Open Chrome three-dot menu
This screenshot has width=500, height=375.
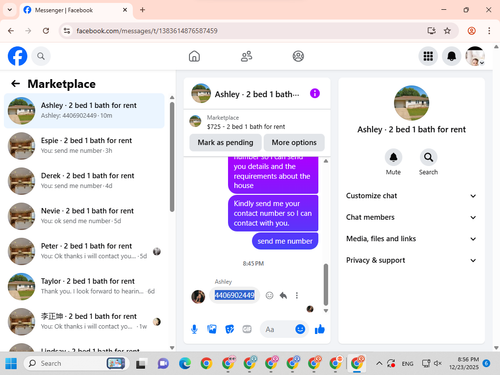[x=489, y=31]
